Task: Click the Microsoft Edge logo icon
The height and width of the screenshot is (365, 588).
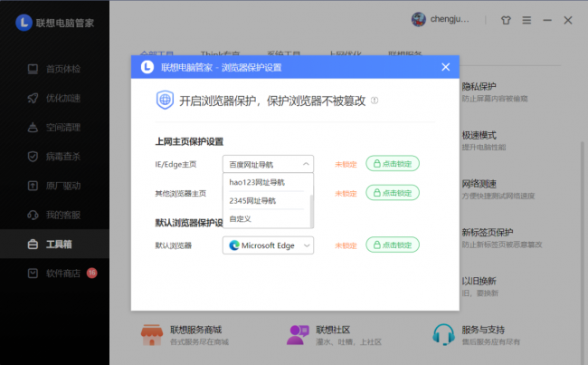Action: (x=234, y=245)
